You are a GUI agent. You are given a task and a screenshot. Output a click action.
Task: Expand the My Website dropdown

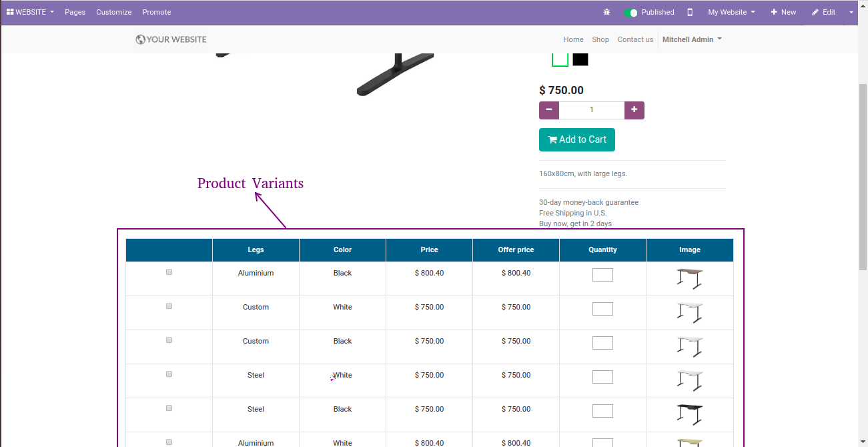pos(732,12)
